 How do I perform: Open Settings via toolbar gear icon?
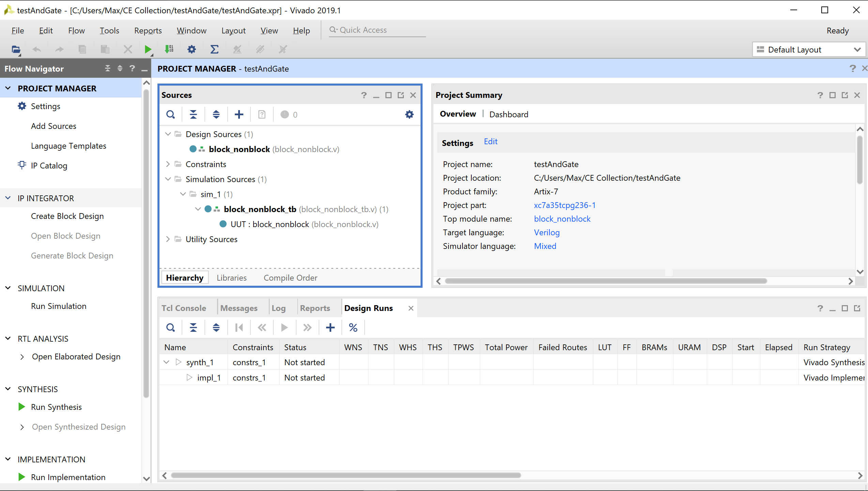coord(192,49)
